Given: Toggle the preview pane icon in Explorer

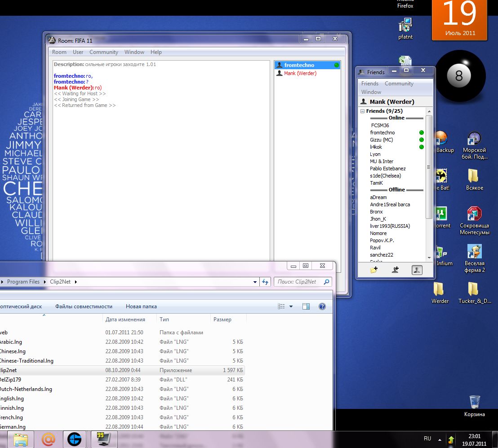Looking at the screenshot, I should pos(306,306).
